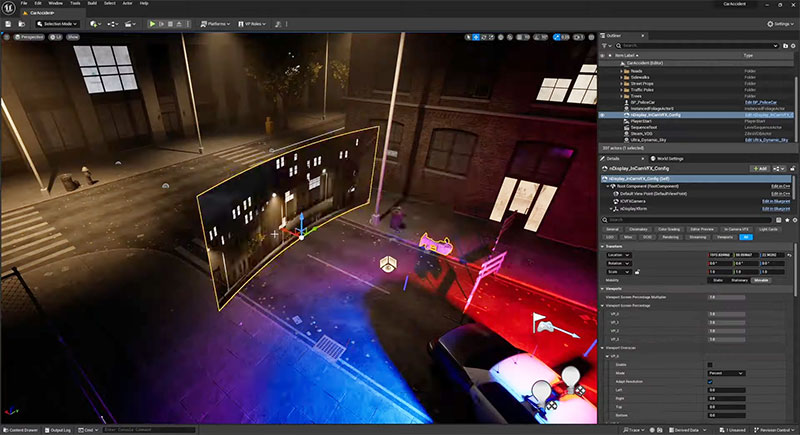800x435 pixels.
Task: Click the Play button in the toolbar
Action: pyautogui.click(x=152, y=22)
